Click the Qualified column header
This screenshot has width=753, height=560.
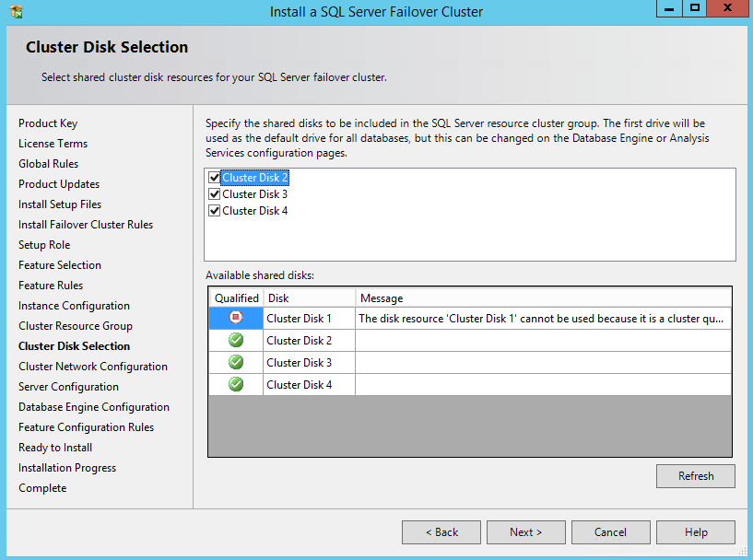[237, 298]
